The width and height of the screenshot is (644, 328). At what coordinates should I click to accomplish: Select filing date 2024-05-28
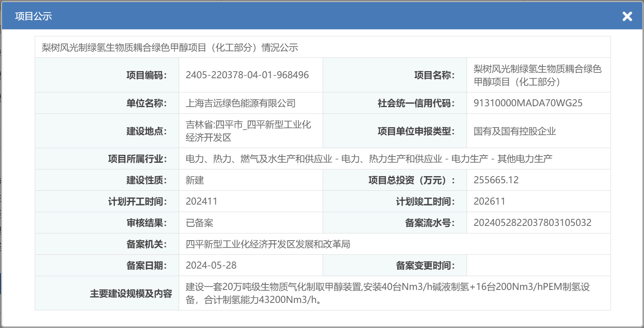coord(211,265)
